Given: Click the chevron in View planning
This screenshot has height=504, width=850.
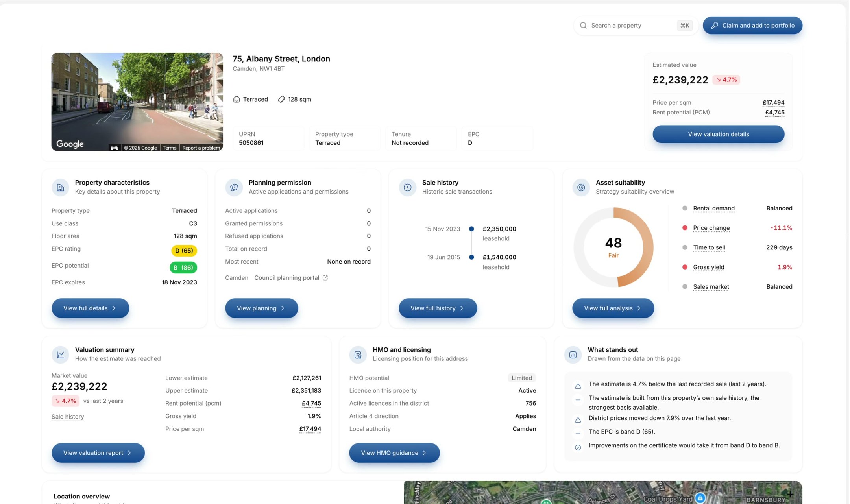Looking at the screenshot, I should (x=283, y=308).
